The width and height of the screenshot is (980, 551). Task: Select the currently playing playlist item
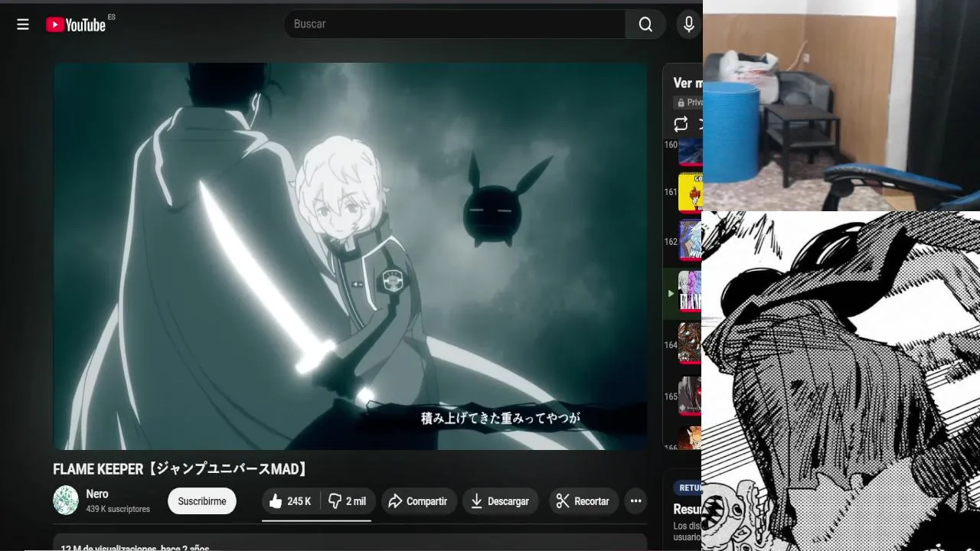click(x=683, y=293)
